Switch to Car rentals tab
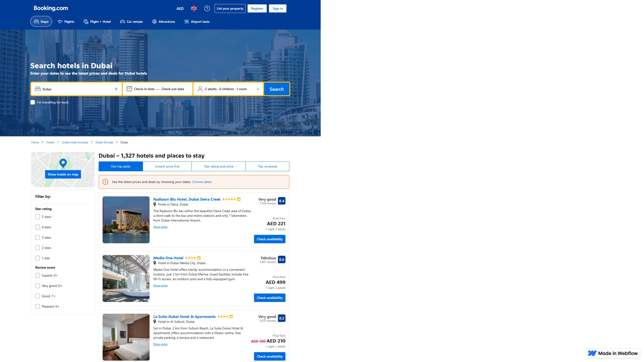Screen dimensions: 644x362 (131, 21)
